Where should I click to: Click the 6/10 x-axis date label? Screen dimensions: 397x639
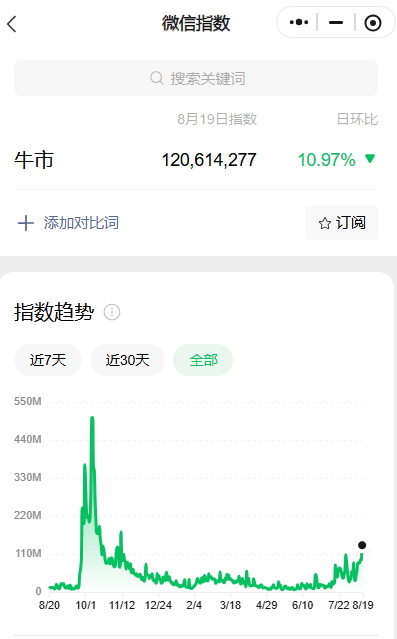pyautogui.click(x=302, y=605)
